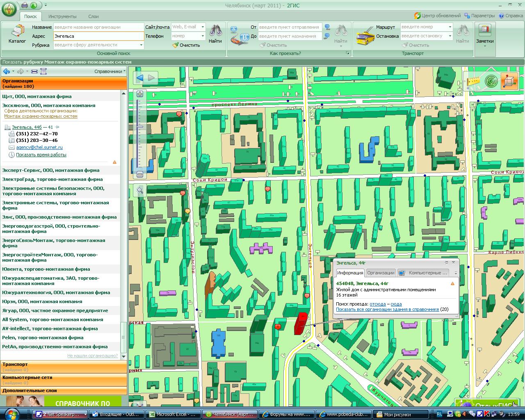The height and width of the screenshot is (420, 525).
Task: Click the print icon in quick access toolbar
Action: point(25,5)
